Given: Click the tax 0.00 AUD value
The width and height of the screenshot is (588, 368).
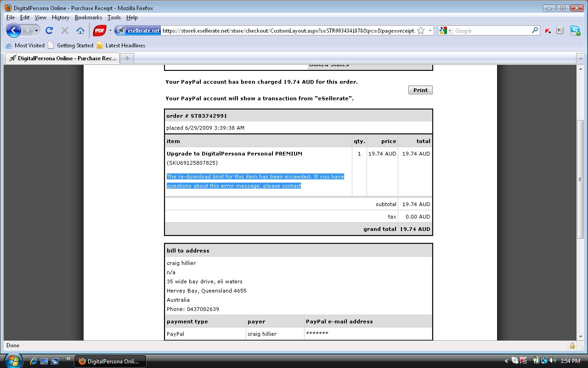Looking at the screenshot, I should (x=418, y=217).
